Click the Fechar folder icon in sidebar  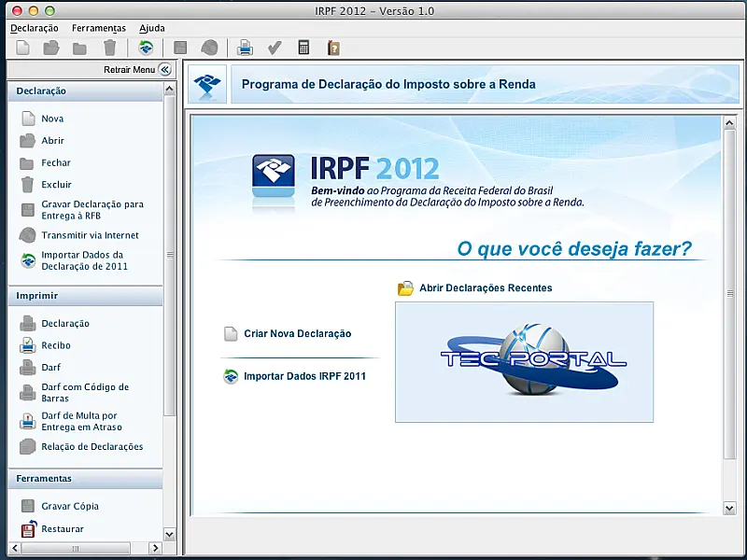[x=27, y=163]
